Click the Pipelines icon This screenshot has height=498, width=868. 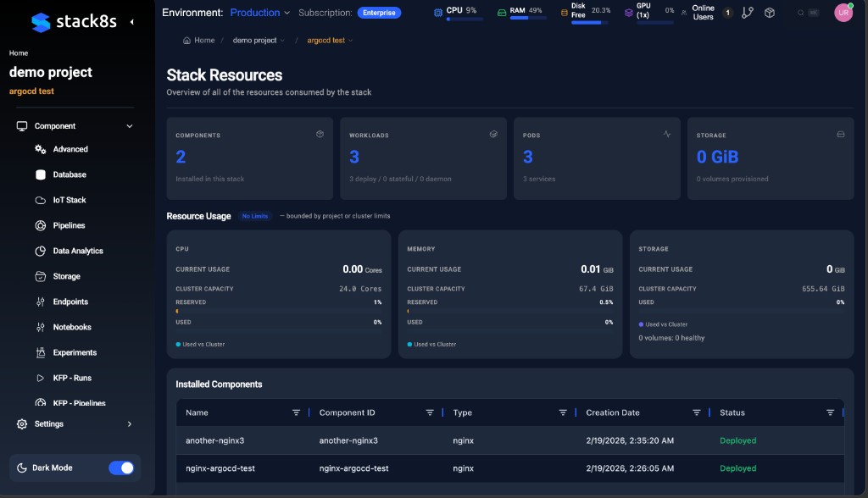coord(41,225)
